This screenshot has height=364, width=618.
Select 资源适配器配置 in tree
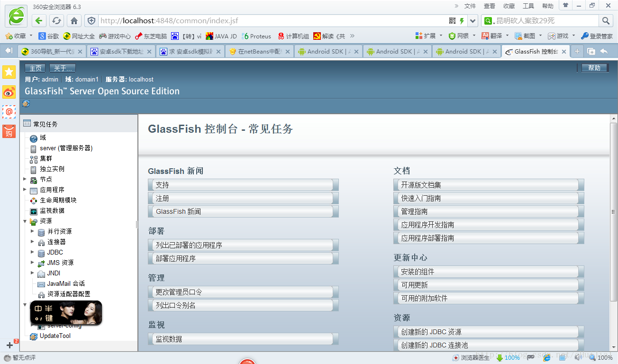coord(69,294)
